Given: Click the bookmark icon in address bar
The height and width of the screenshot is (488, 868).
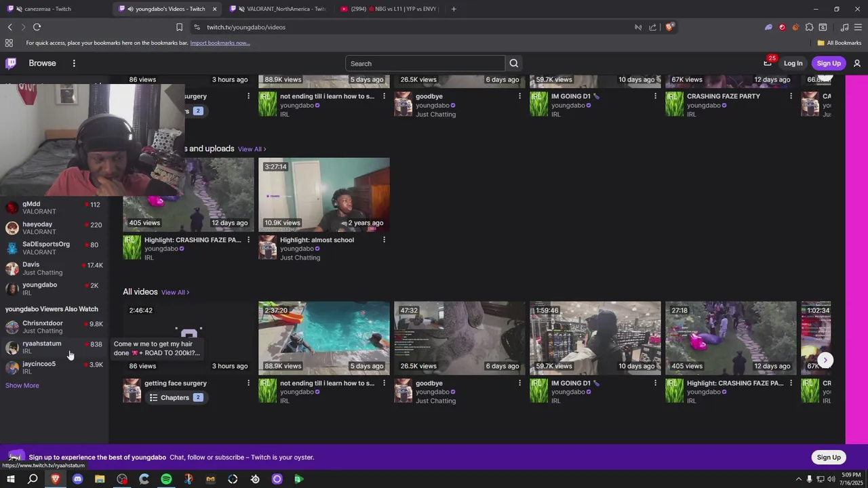Looking at the screenshot, I should click(179, 27).
